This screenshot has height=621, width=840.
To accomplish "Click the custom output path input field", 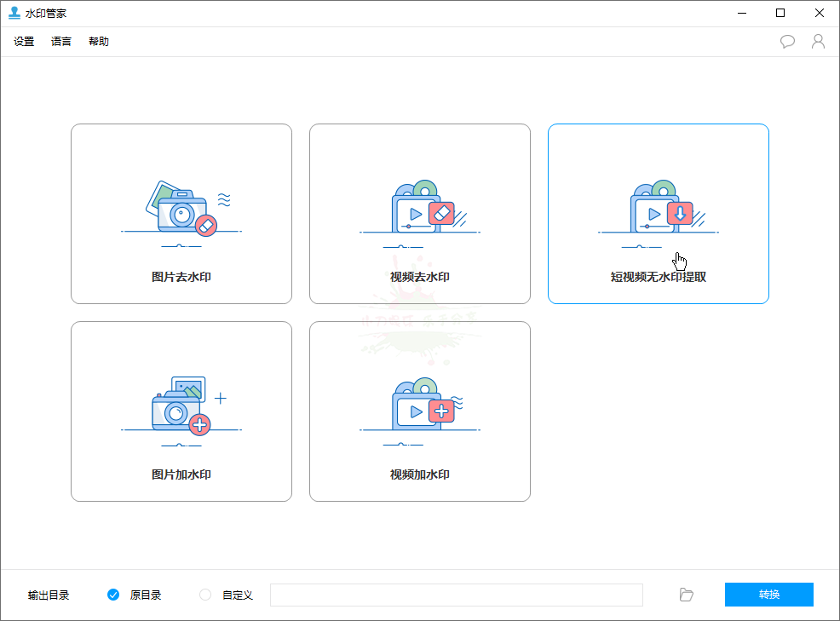I will tap(457, 595).
